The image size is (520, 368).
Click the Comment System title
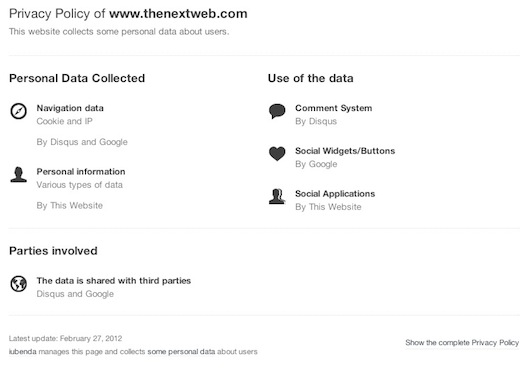tap(334, 108)
